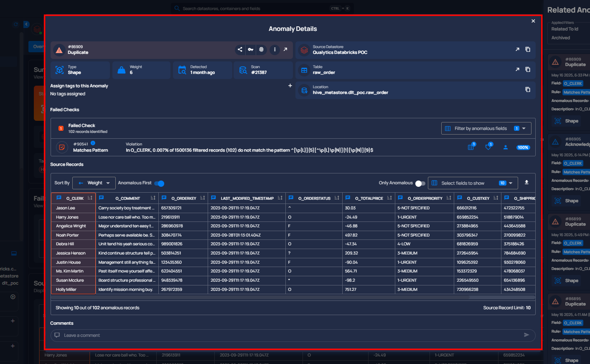This screenshot has width=590, height=364.
Task: Click the 100% coverage badge
Action: click(523, 148)
